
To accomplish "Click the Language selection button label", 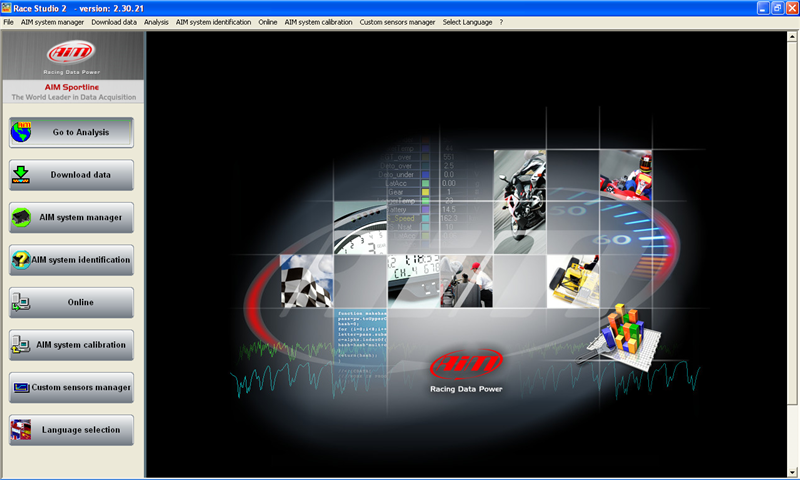I will [81, 430].
